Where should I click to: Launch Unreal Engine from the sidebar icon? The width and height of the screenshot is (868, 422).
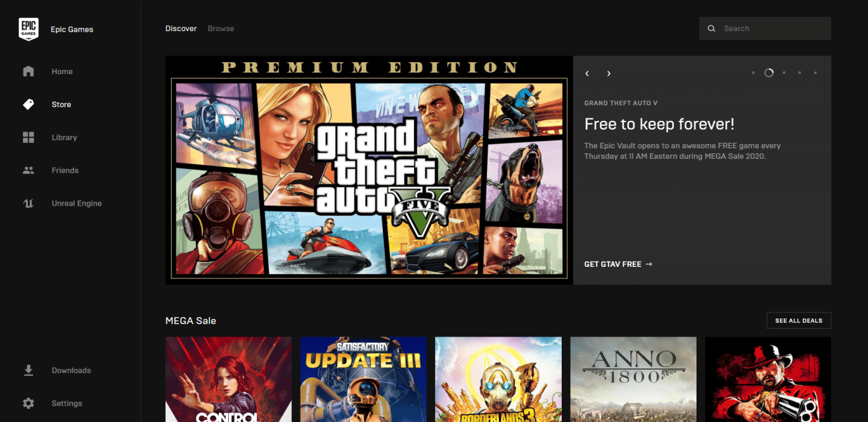28,203
